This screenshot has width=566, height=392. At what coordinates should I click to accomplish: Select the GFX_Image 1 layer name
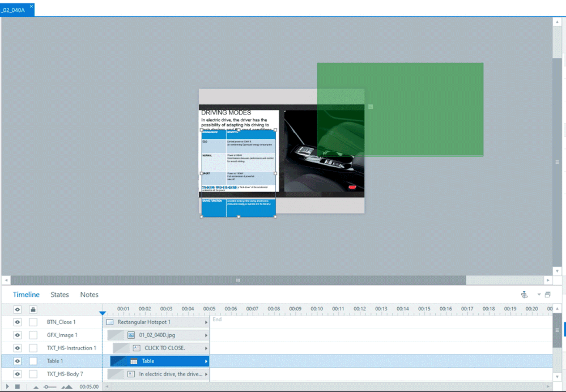62,335
